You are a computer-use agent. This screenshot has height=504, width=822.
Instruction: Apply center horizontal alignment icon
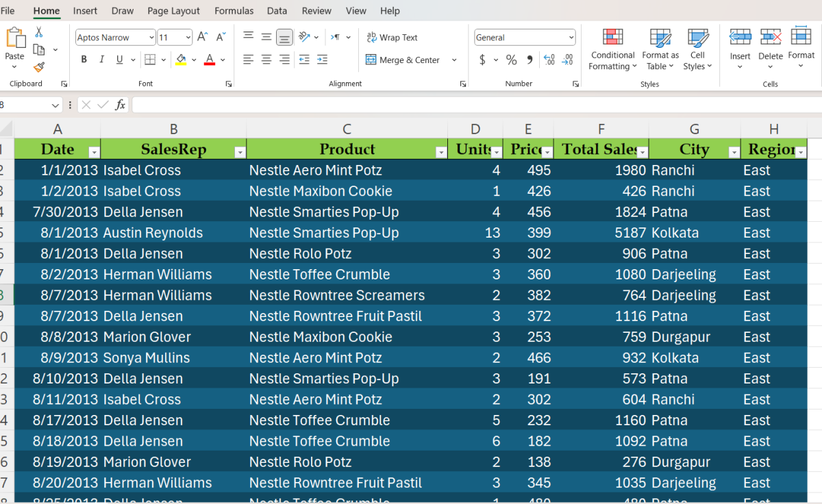point(266,60)
